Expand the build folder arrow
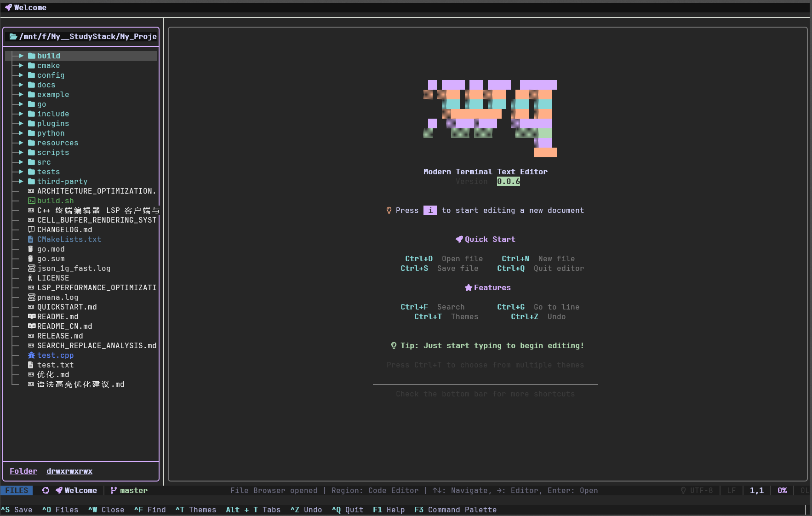812x516 pixels. coord(21,56)
